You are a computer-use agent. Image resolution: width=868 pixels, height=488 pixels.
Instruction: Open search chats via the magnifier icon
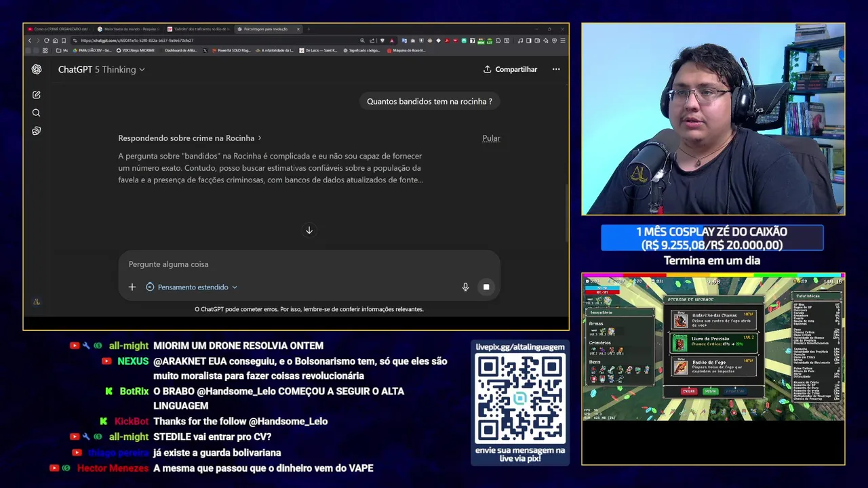[x=37, y=113]
